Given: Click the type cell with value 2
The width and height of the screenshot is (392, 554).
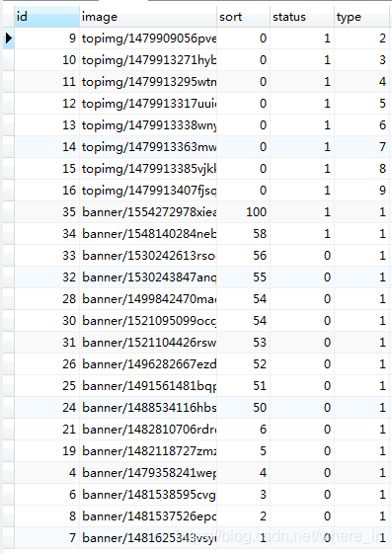Looking at the screenshot, I should (x=361, y=39).
